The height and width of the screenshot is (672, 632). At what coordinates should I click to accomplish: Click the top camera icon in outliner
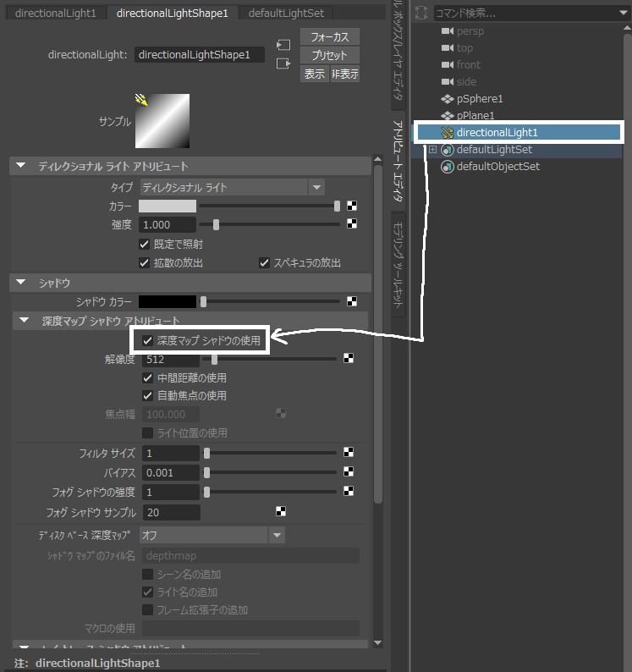(448, 47)
